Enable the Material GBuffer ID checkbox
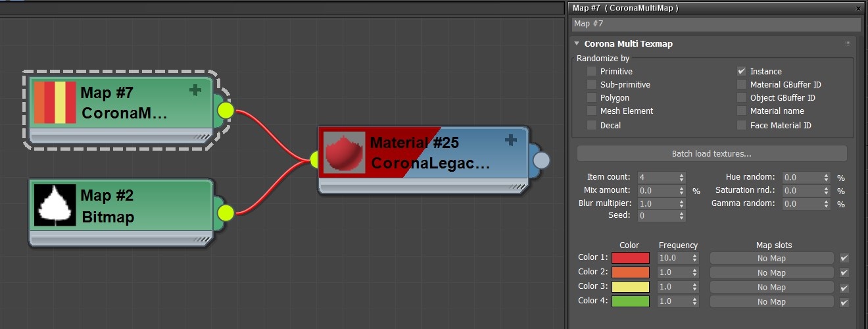This screenshot has height=329, width=868. (742, 84)
